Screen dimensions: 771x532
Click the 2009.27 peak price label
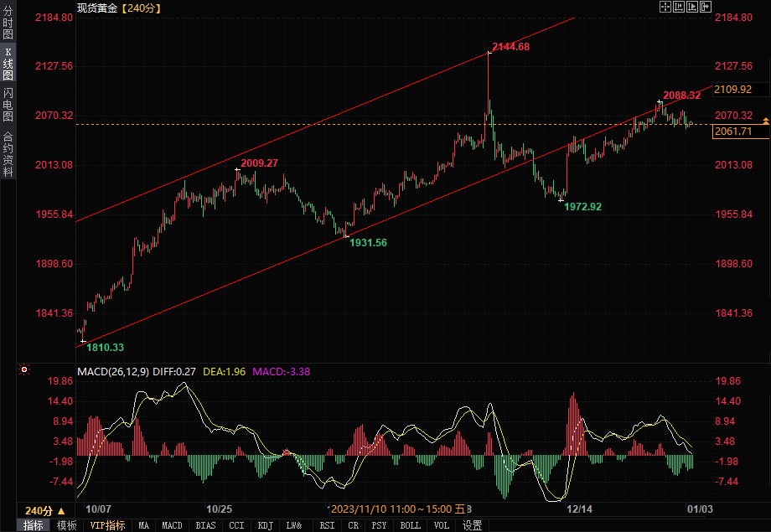pos(259,163)
